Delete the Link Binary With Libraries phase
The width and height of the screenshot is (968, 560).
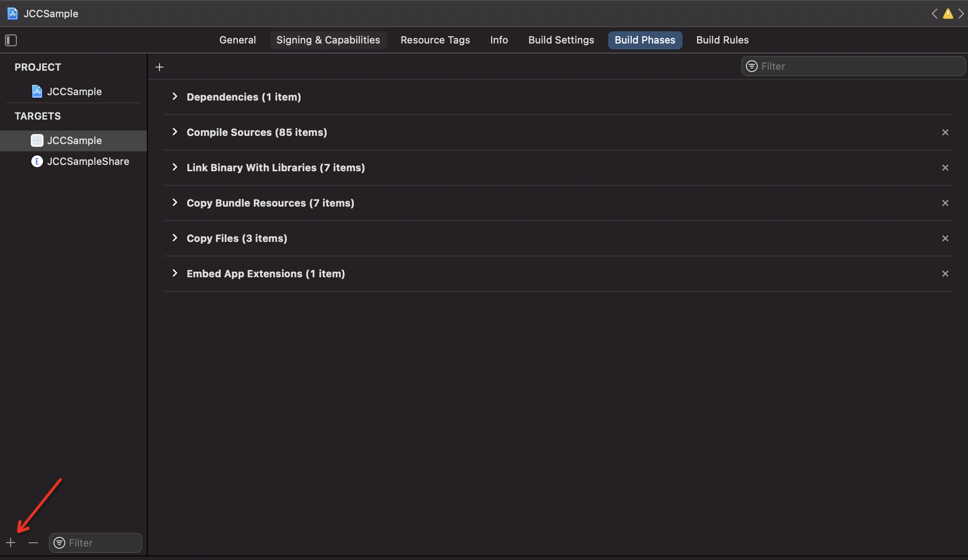click(x=945, y=168)
